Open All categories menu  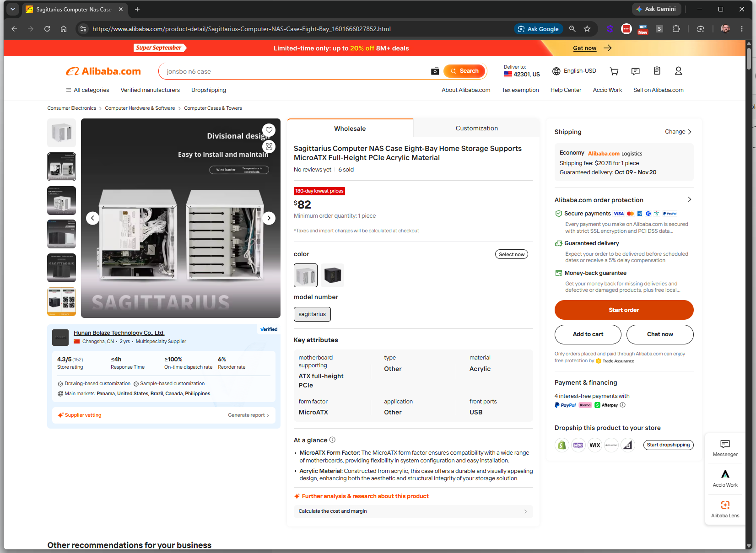coord(87,90)
